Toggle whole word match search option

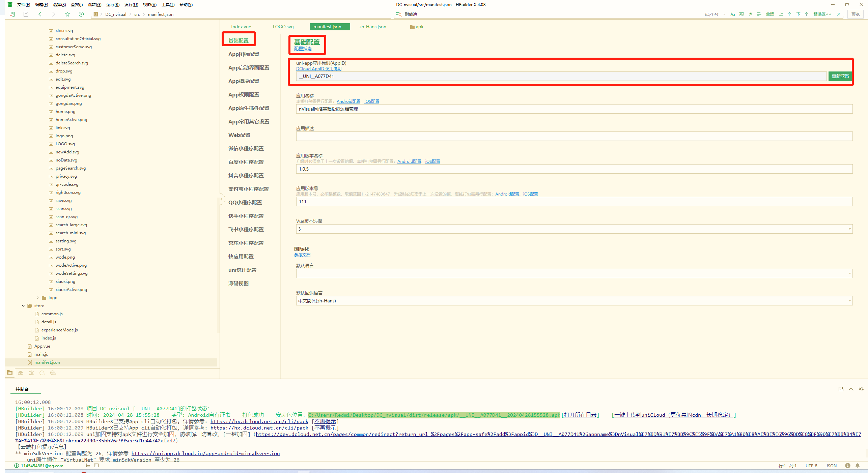pos(741,14)
